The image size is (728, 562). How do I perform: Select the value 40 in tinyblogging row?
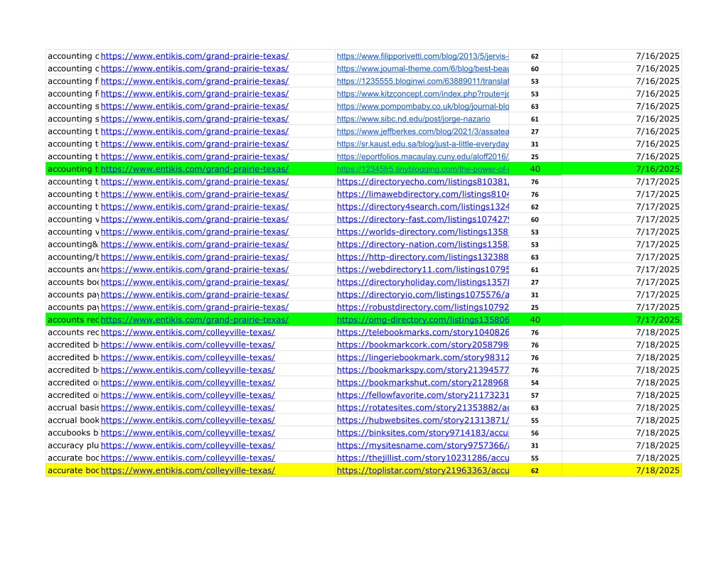[x=535, y=169]
